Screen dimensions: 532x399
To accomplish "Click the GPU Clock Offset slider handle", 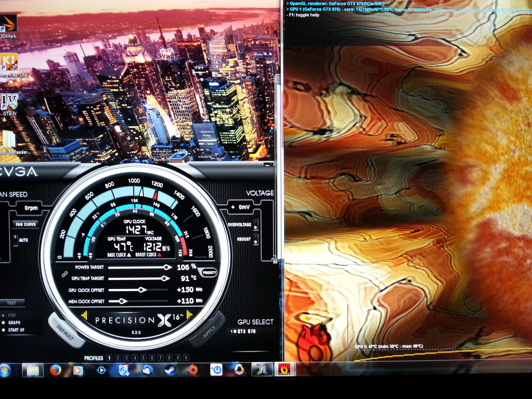I will pyautogui.click(x=141, y=290).
